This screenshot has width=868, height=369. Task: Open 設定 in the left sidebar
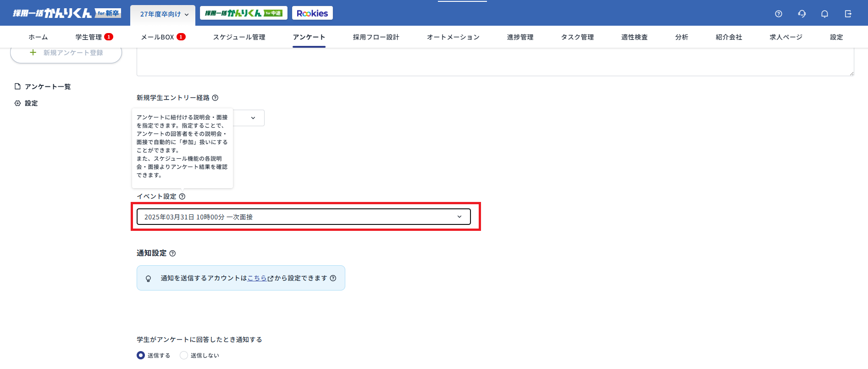click(x=31, y=103)
